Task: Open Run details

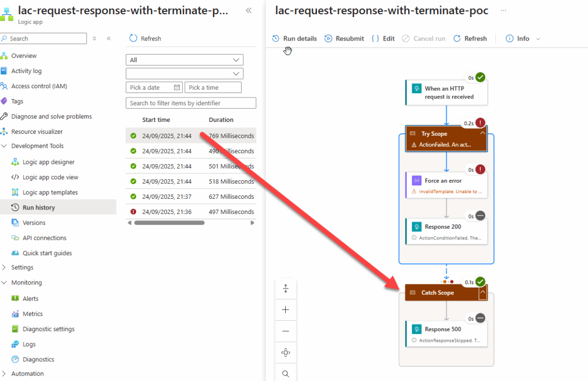Action: click(294, 38)
